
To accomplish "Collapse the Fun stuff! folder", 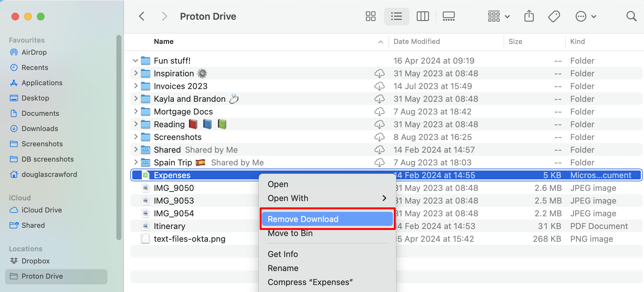I will pyautogui.click(x=135, y=60).
